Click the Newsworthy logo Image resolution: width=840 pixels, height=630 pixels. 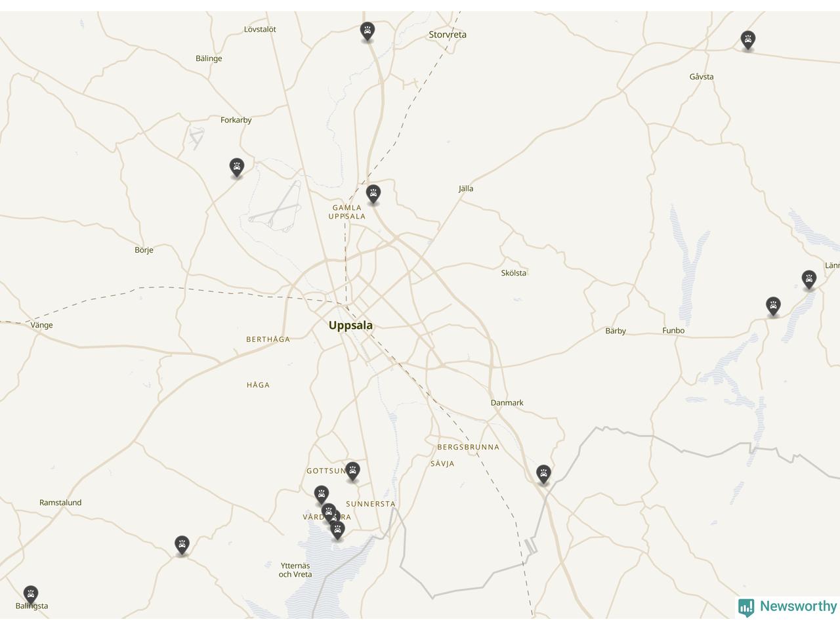[x=787, y=606]
